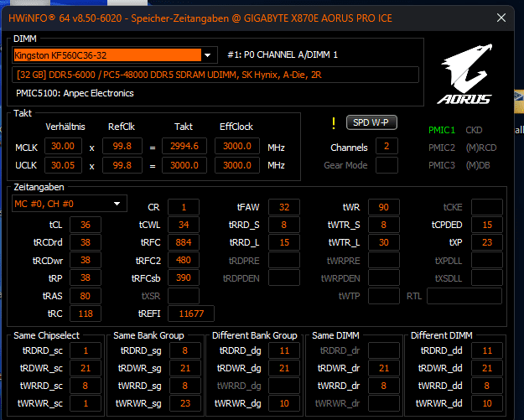The image size is (524, 420).
Task: Select the (M)RCD label
Action: click(x=481, y=148)
